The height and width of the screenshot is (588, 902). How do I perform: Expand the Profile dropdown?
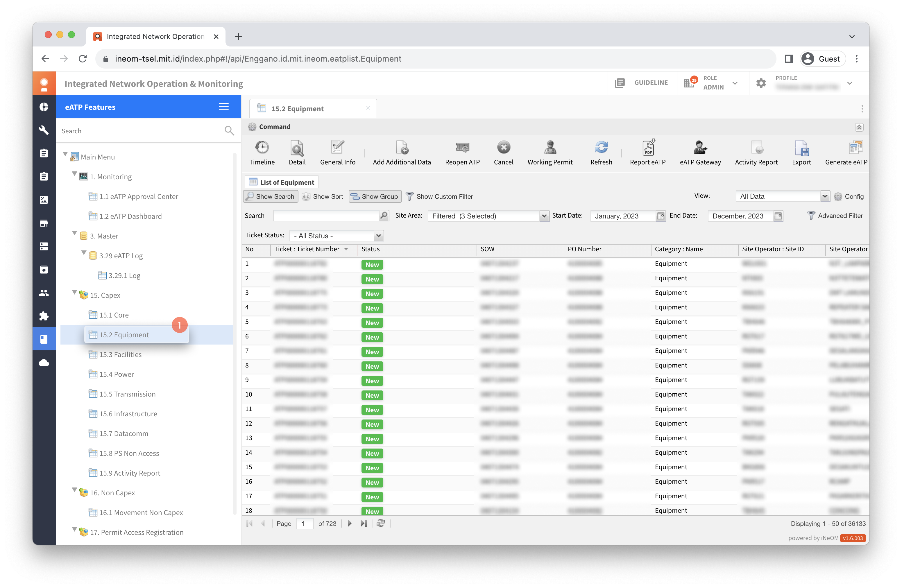click(850, 83)
